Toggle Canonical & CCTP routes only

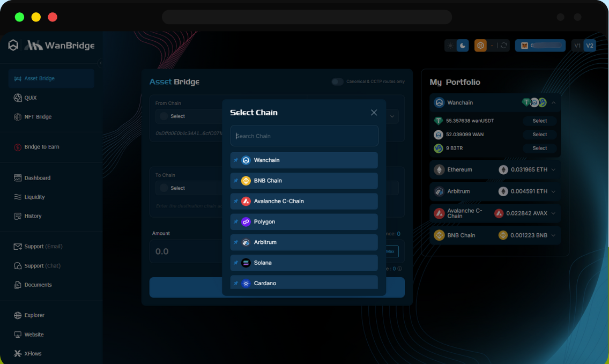point(337,81)
